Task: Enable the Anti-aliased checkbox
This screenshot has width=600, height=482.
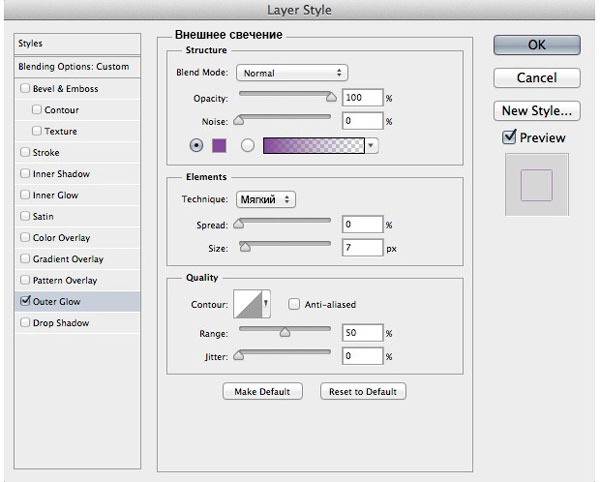Action: (294, 304)
